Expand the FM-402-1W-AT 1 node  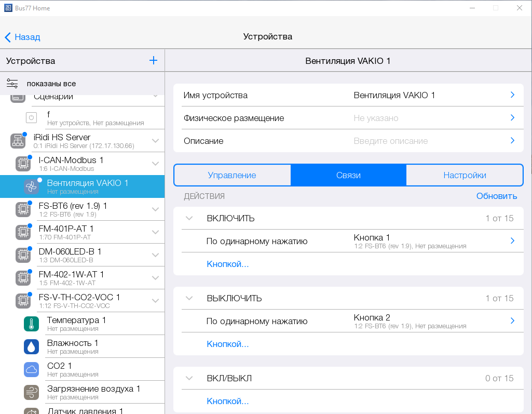tap(155, 277)
